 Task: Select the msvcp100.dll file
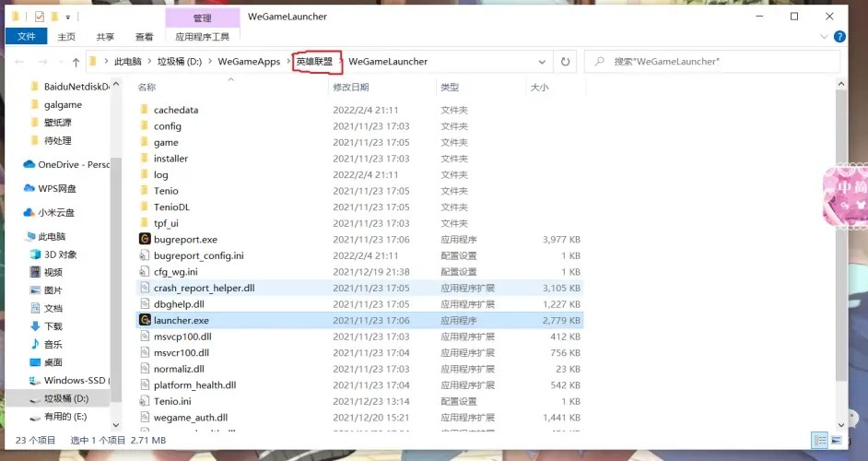359,337
